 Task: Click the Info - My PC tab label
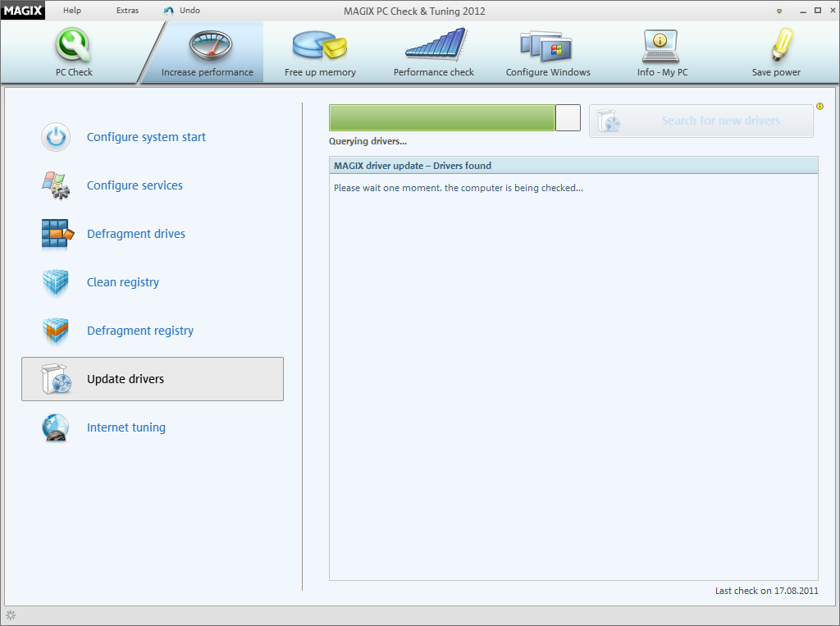click(x=662, y=72)
